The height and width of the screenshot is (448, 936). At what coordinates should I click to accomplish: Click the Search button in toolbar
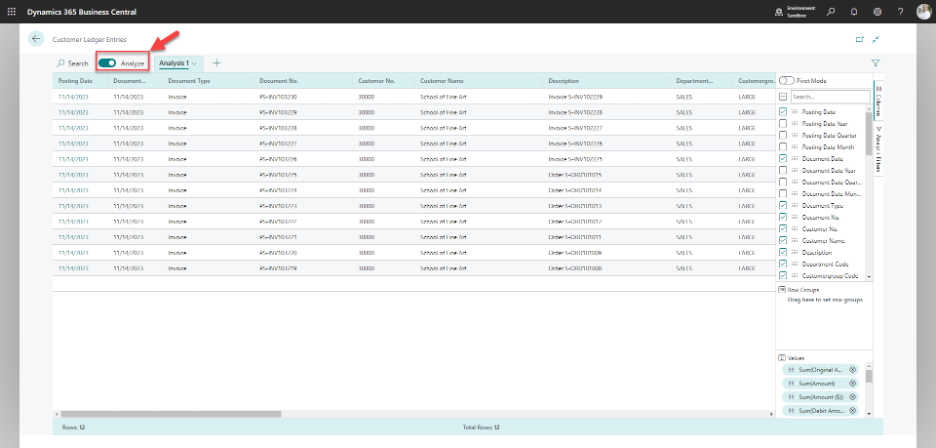tap(73, 63)
